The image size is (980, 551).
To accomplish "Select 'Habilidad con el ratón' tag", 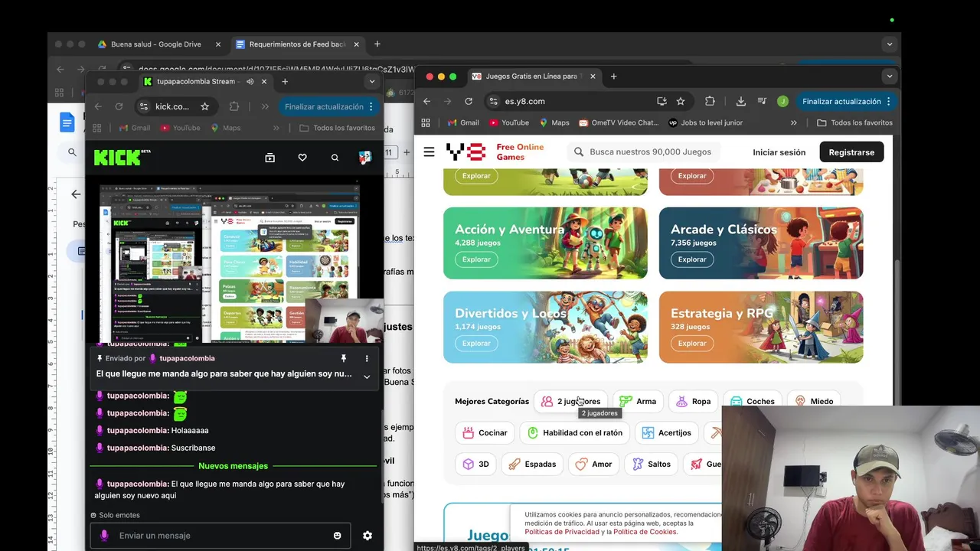I will (x=574, y=432).
